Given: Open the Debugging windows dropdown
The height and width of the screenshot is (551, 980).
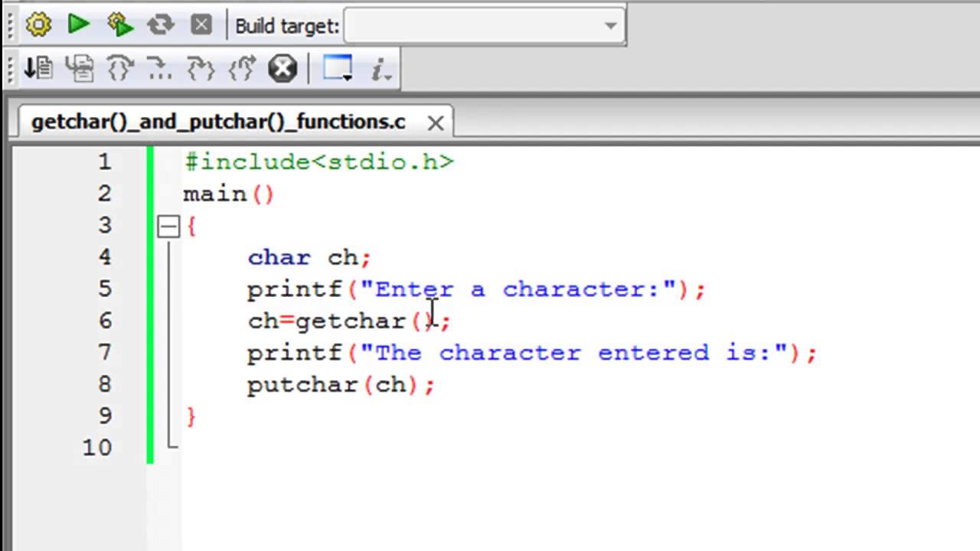Looking at the screenshot, I should pyautogui.click(x=338, y=68).
